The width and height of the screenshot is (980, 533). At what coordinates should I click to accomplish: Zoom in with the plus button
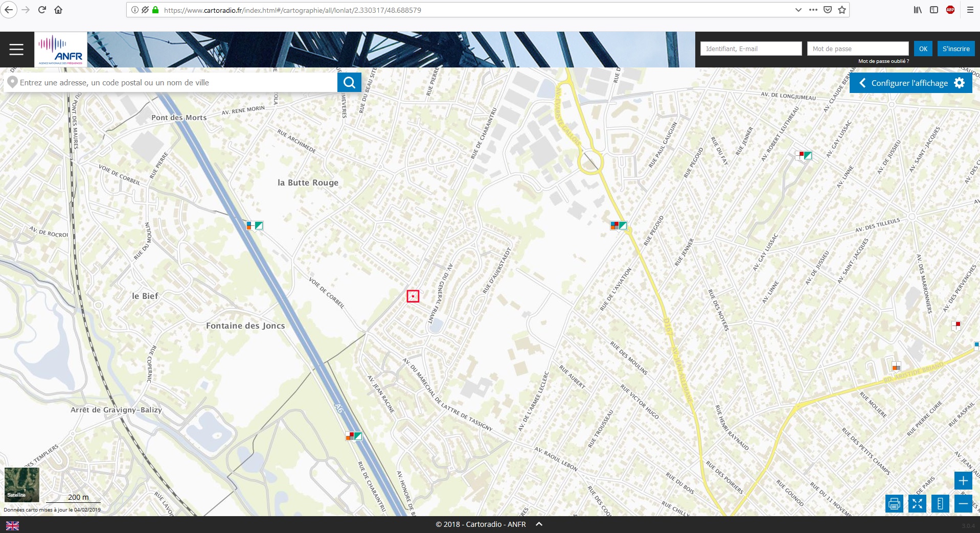pyautogui.click(x=963, y=480)
